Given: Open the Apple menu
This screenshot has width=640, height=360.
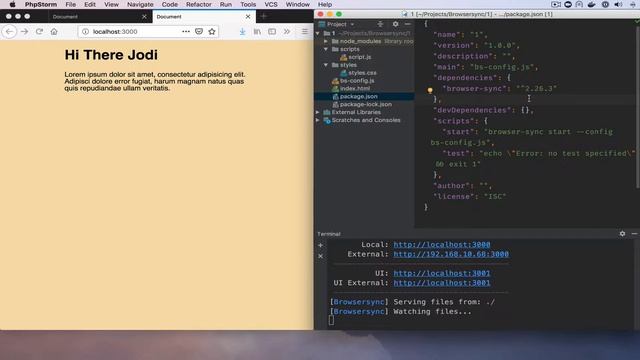Looking at the screenshot, I should 13,4.
